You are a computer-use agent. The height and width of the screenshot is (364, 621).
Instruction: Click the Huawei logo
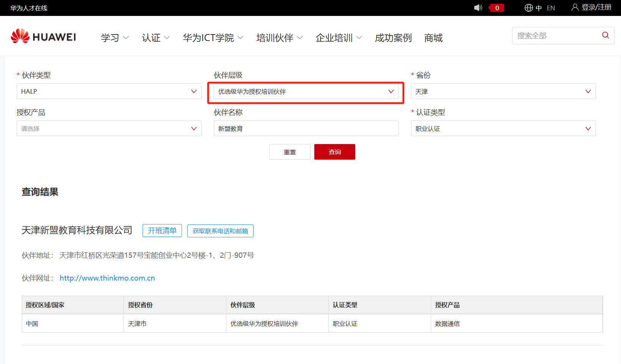(43, 36)
